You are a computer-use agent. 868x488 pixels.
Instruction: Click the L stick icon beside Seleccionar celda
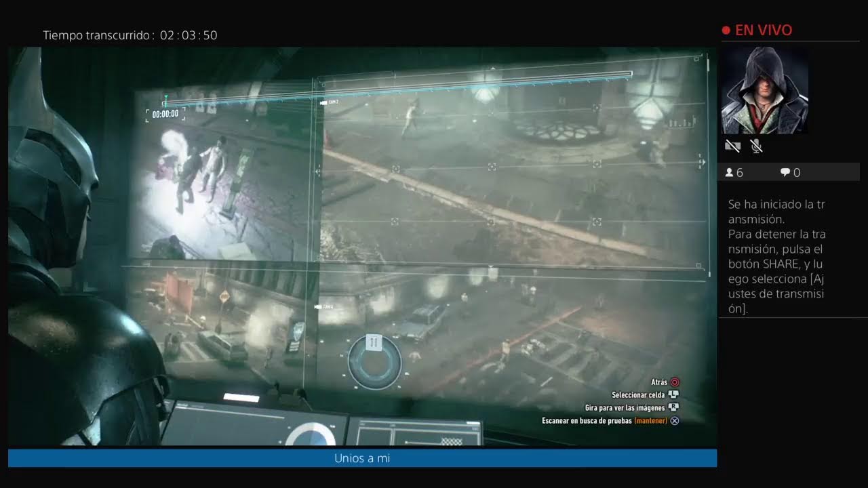[x=673, y=395]
